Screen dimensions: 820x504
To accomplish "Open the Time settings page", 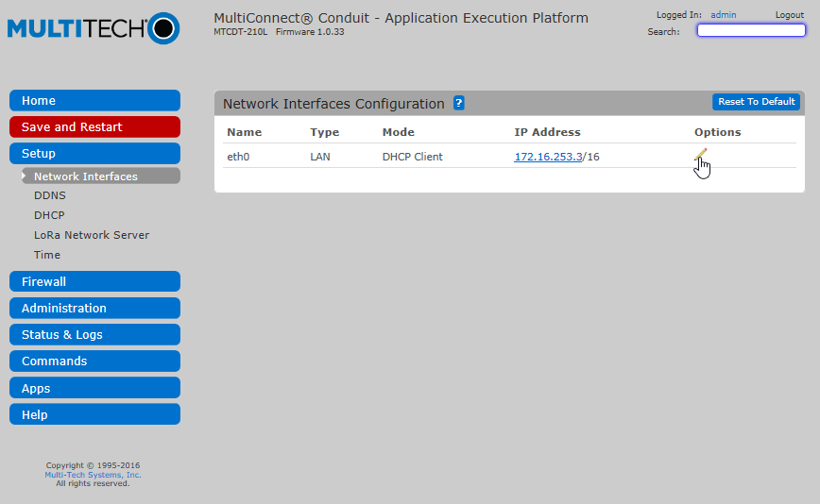I will [47, 255].
